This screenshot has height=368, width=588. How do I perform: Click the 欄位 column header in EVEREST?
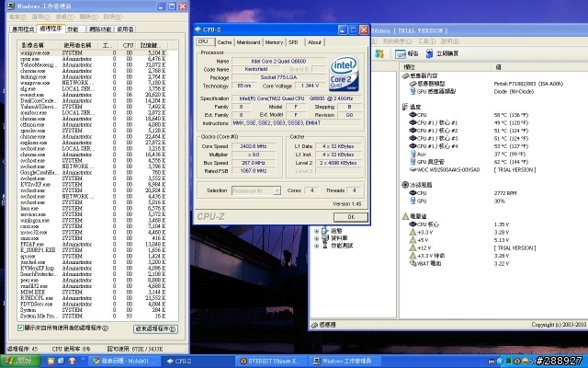pos(446,67)
